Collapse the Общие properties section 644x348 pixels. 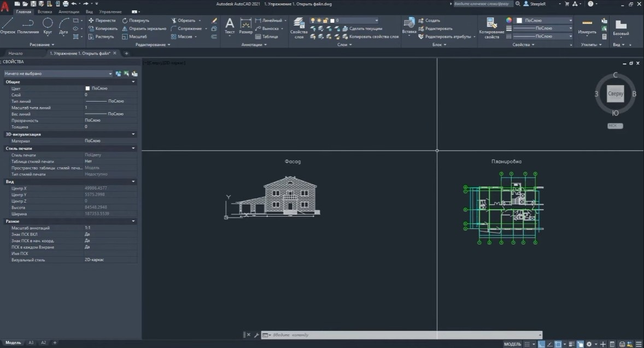133,81
